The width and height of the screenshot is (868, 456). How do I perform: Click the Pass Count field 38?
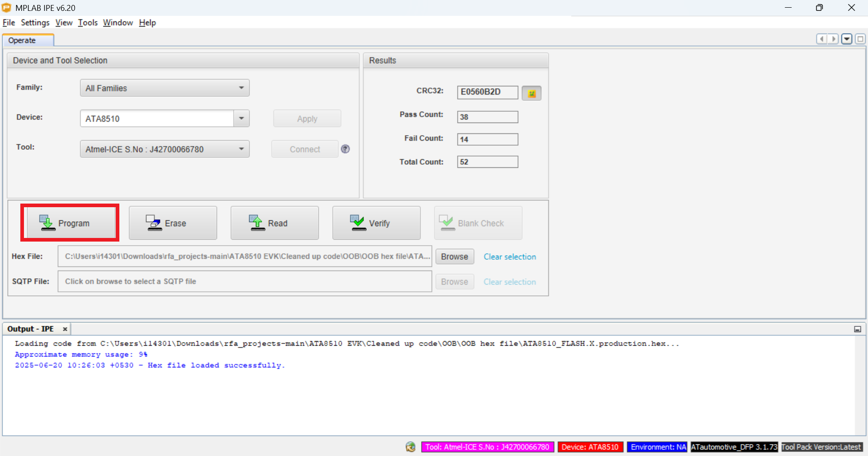(487, 117)
